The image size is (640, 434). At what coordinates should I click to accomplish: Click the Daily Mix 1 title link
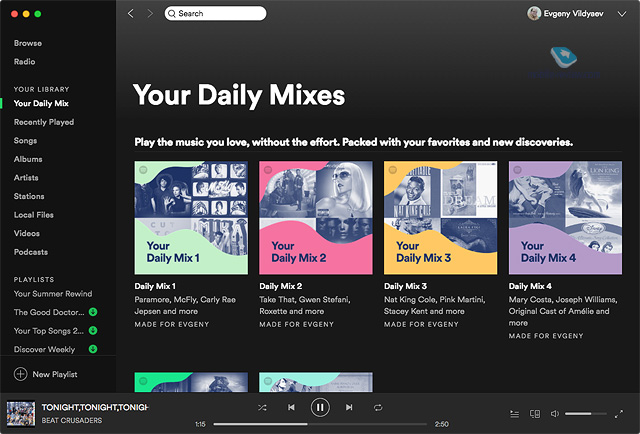(155, 286)
